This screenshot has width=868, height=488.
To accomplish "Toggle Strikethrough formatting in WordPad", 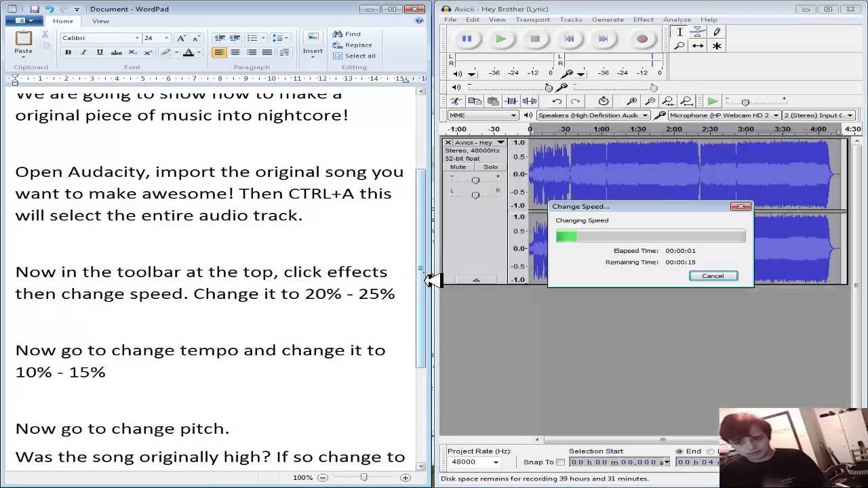I will tap(116, 52).
